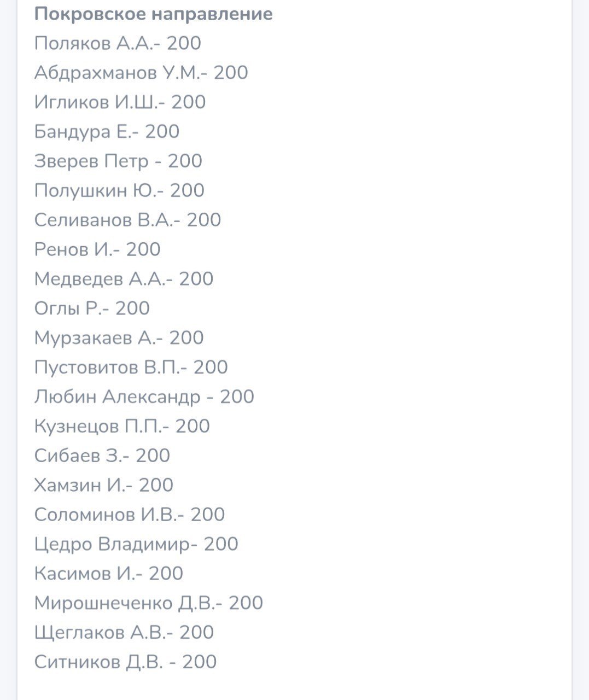589x700 pixels.
Task: Click on "Бандура Е.- 200" entry
Action: 107,132
